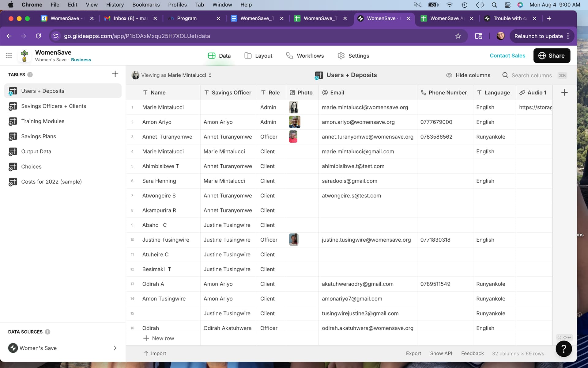Open the Language column header
Viewport: 588px width, 368px height.
coord(494,93)
